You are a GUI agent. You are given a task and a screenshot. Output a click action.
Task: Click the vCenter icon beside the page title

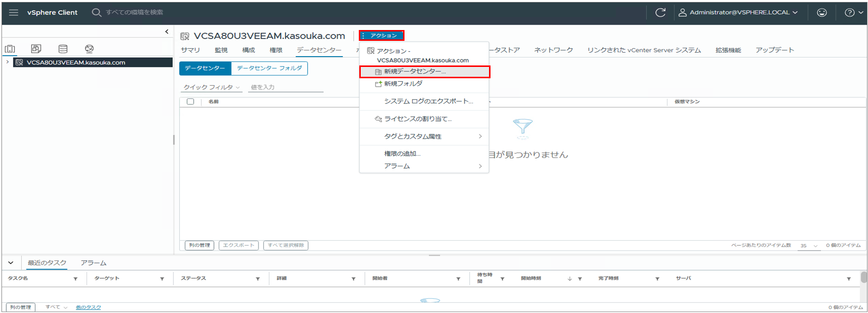(185, 36)
